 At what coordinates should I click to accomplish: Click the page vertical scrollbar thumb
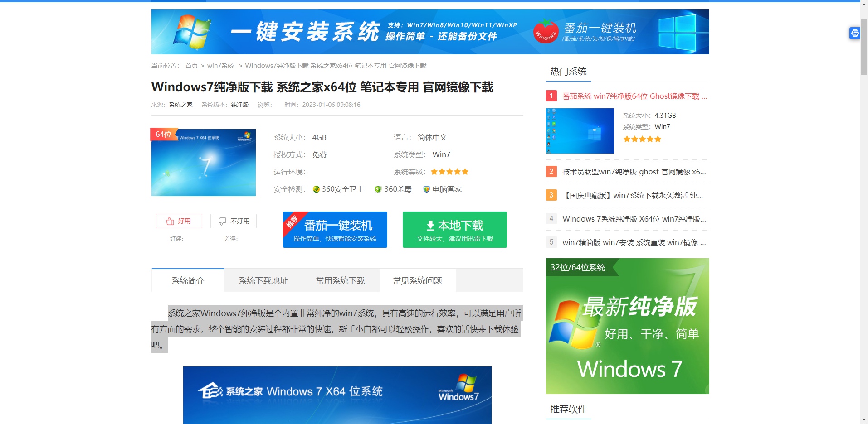tap(864, 47)
